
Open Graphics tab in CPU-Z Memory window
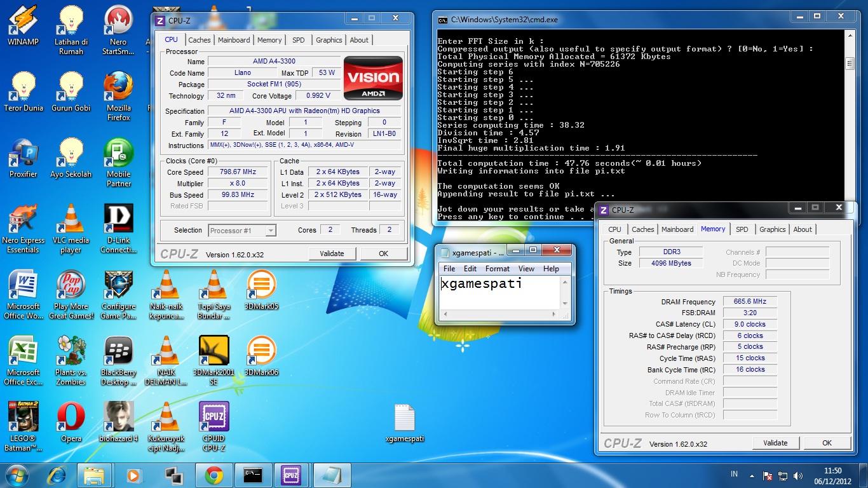coord(772,229)
